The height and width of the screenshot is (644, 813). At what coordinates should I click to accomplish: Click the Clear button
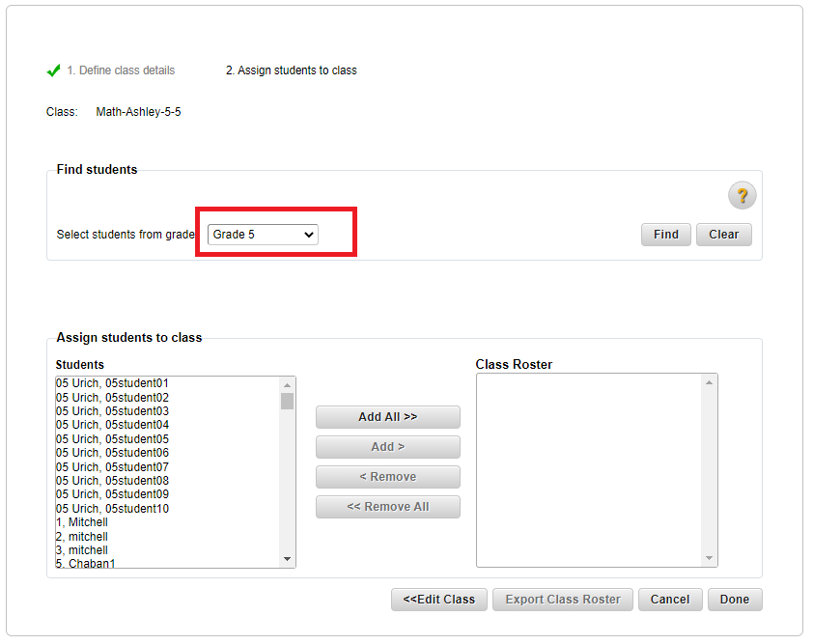pos(723,234)
